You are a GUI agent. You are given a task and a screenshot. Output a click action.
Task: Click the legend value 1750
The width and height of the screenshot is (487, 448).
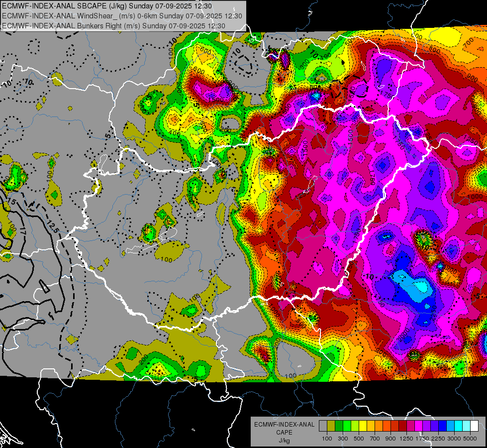pos(423,439)
